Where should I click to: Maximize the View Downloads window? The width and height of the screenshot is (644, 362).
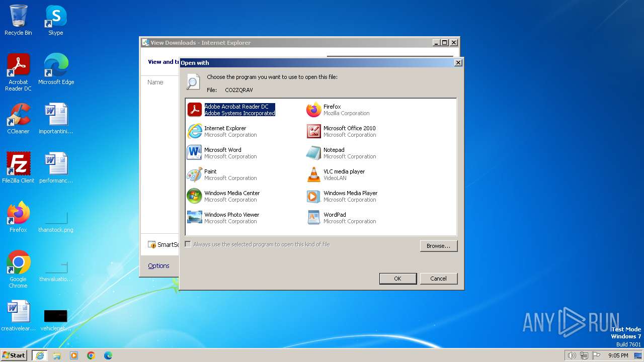pyautogui.click(x=444, y=43)
